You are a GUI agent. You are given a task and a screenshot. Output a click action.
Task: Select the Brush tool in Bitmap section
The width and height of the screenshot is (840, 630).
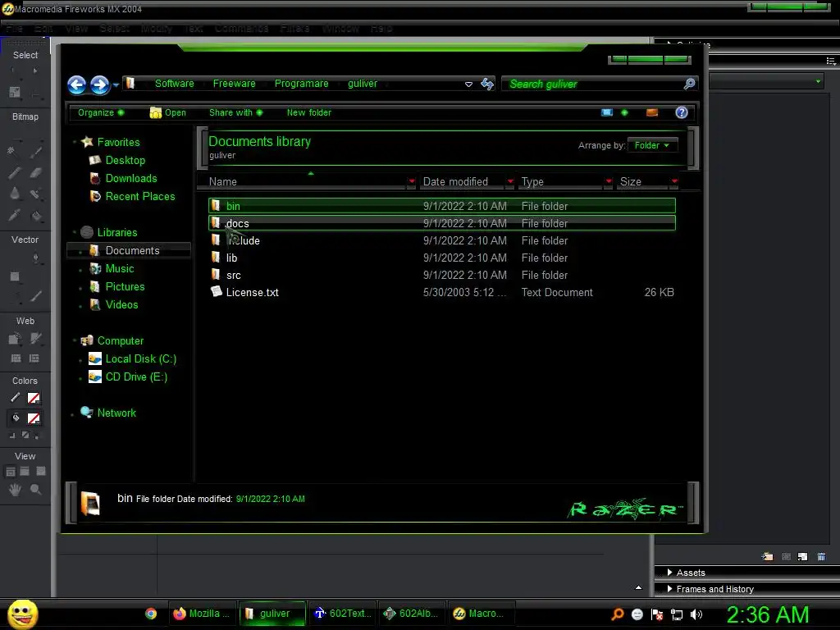coord(35,151)
